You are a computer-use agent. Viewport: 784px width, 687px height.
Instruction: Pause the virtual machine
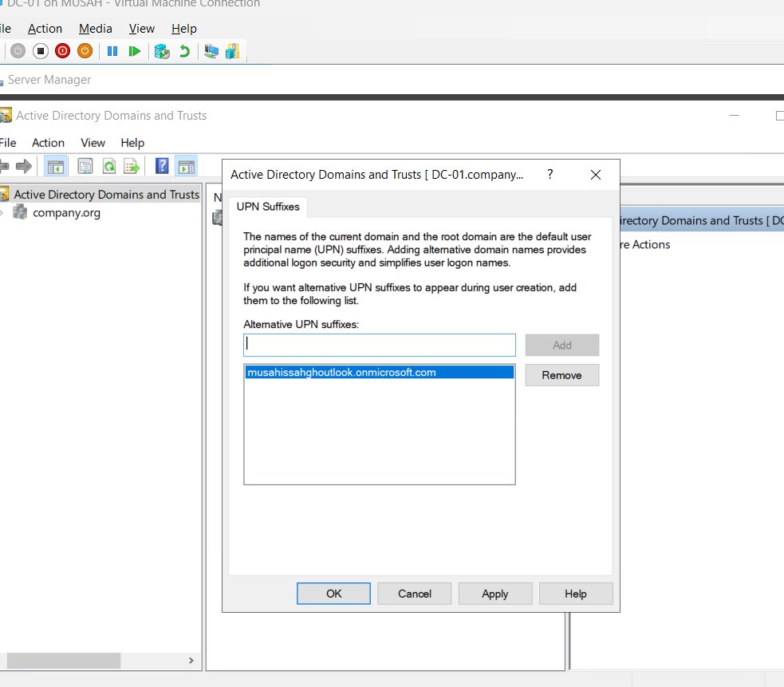112,51
